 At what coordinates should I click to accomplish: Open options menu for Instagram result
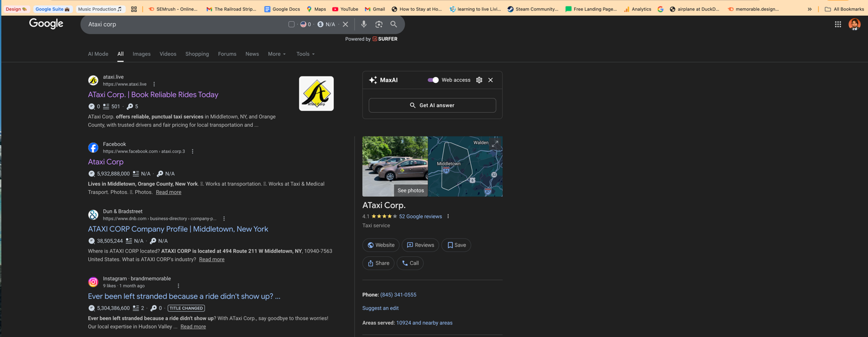click(x=179, y=286)
